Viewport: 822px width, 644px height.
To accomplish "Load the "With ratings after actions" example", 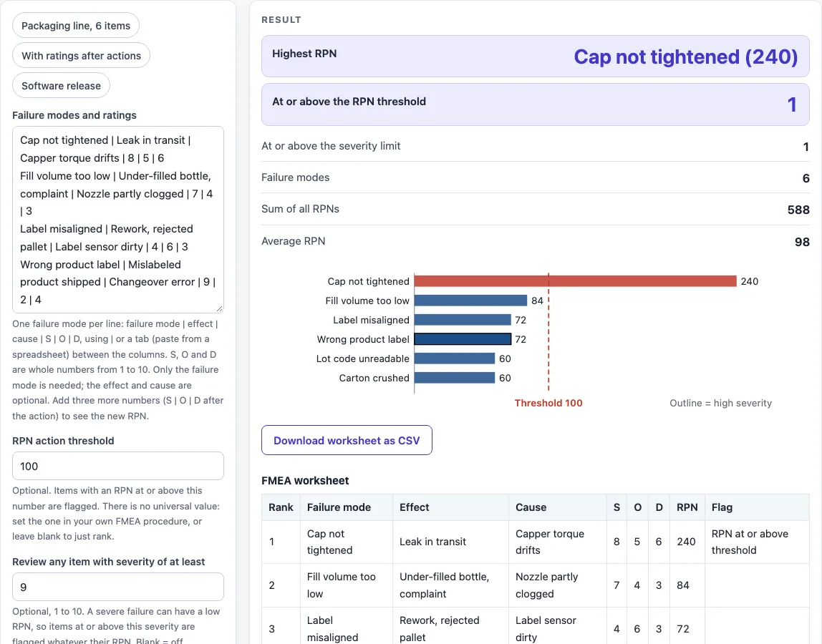I will coord(81,56).
